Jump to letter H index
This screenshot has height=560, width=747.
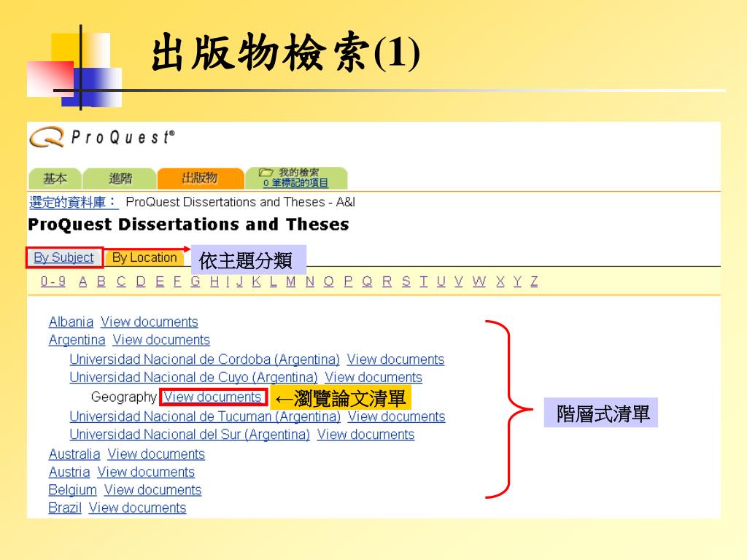pyautogui.click(x=215, y=281)
